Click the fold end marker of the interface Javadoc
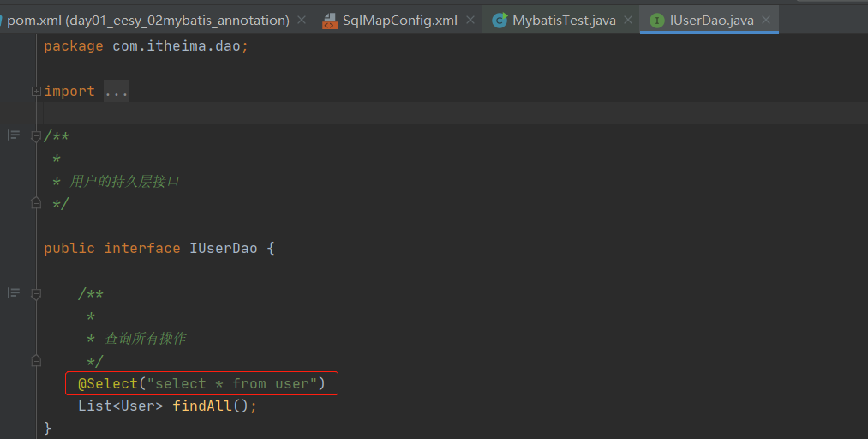This screenshot has width=868, height=439. [36, 203]
